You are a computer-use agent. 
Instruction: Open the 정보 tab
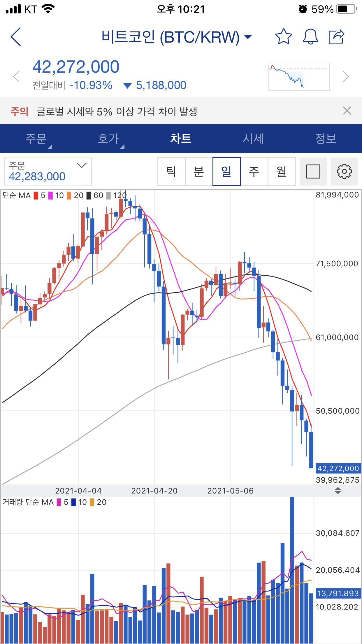pos(326,139)
